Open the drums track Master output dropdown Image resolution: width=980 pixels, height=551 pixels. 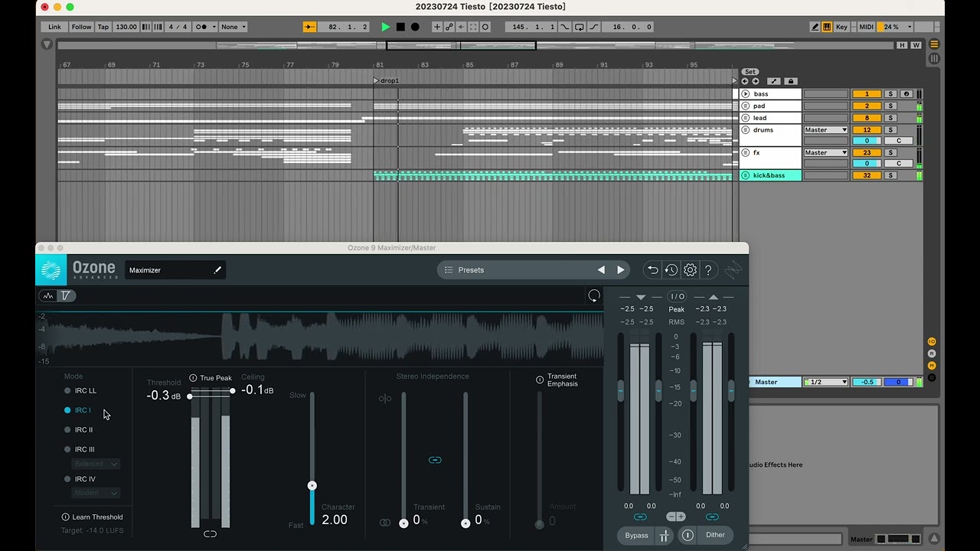click(x=825, y=130)
